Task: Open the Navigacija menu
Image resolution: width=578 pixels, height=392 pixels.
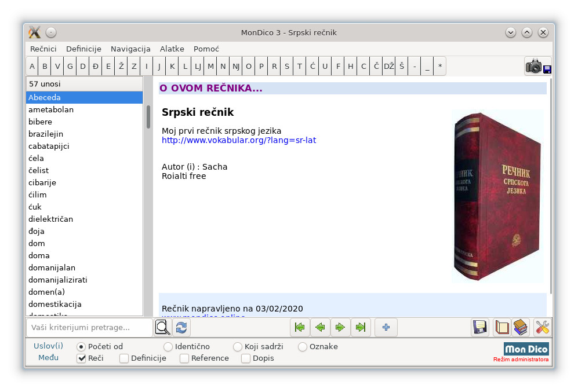Action: pos(130,49)
